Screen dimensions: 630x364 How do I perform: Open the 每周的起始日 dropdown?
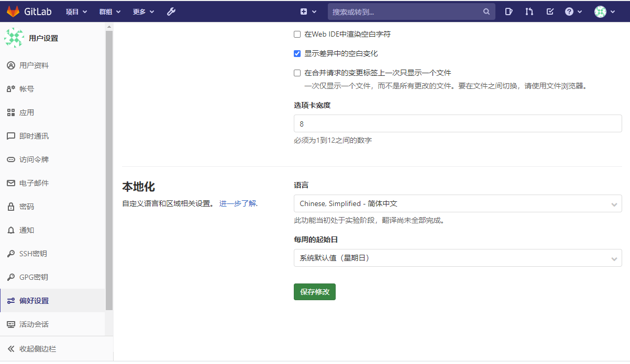[x=458, y=258]
